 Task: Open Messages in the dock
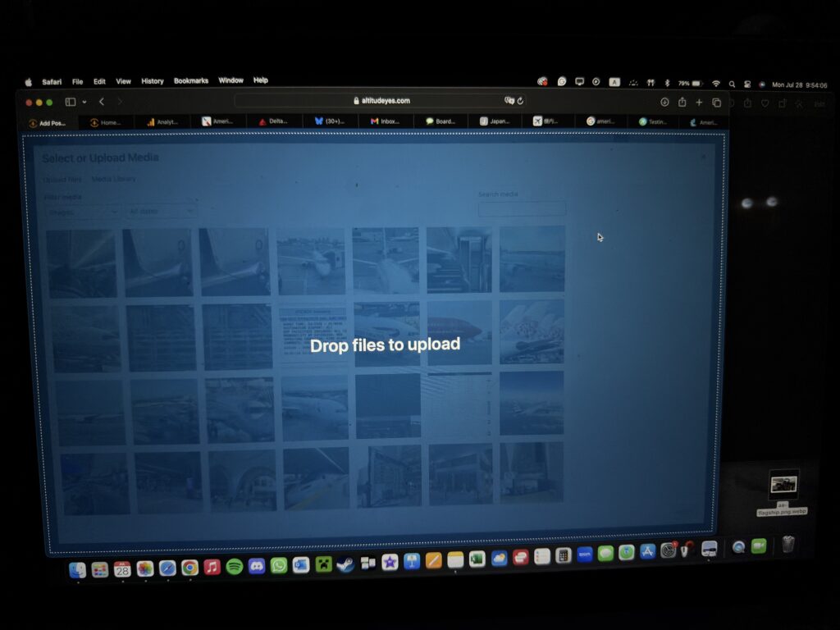coord(605,554)
